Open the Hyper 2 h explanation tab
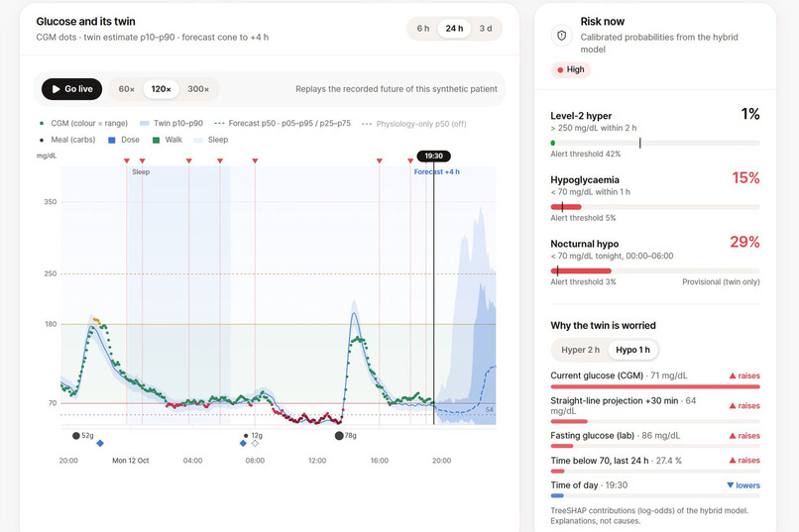This screenshot has height=532, width=799. (x=580, y=350)
